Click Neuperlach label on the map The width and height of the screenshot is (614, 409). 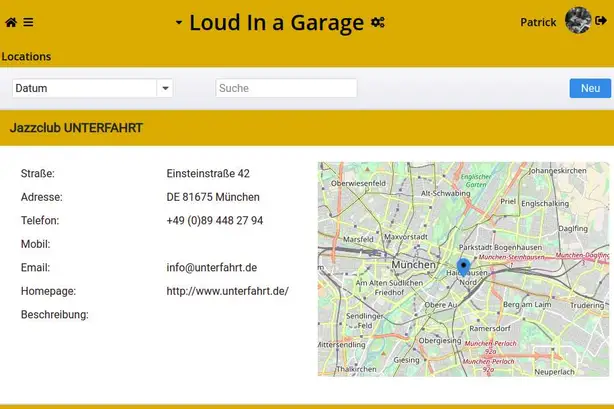click(554, 372)
